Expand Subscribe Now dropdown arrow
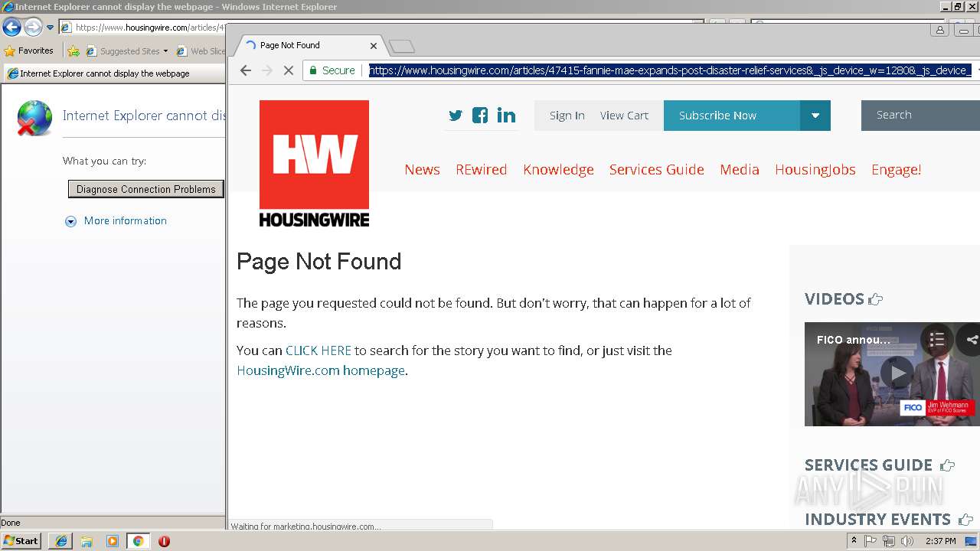 (815, 116)
